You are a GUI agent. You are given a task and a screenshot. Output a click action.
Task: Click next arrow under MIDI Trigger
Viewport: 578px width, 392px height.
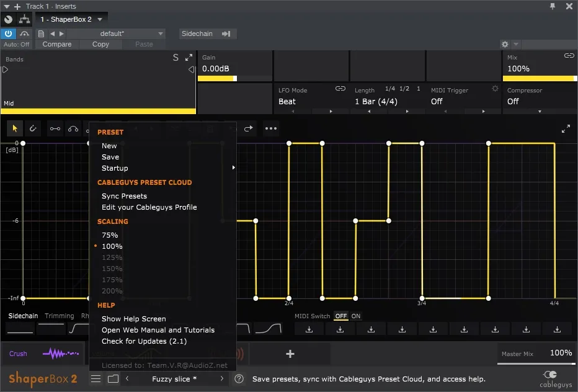pos(483,111)
